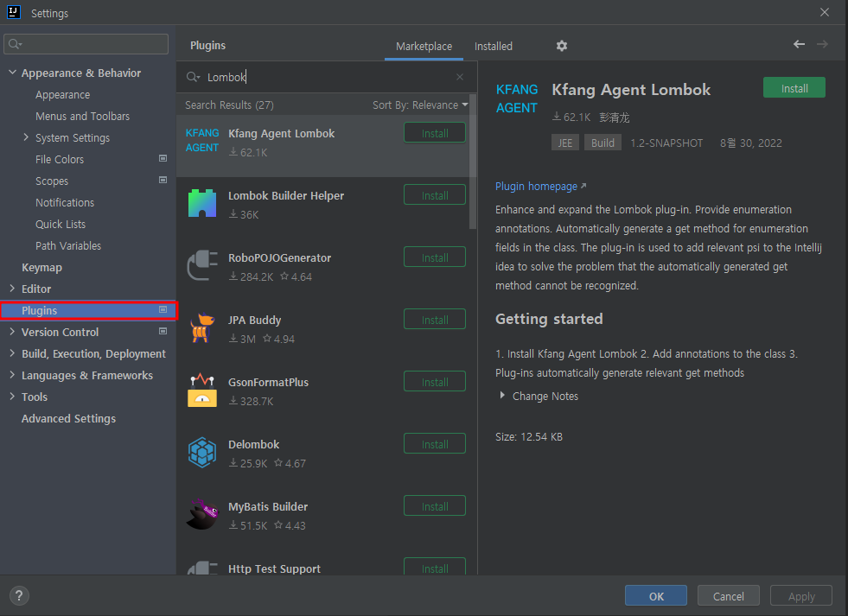The image size is (848, 616).
Task: Install Kfang Agent Lombok from details pane
Action: pyautogui.click(x=794, y=88)
